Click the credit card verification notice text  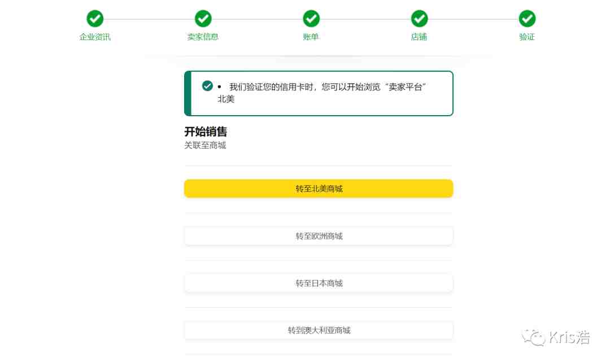(x=322, y=93)
